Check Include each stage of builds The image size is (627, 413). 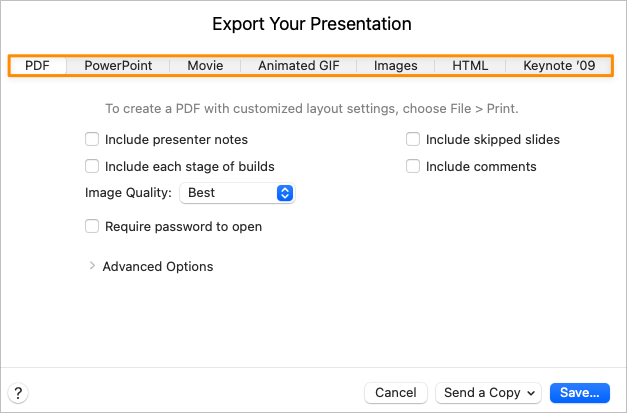tap(92, 167)
